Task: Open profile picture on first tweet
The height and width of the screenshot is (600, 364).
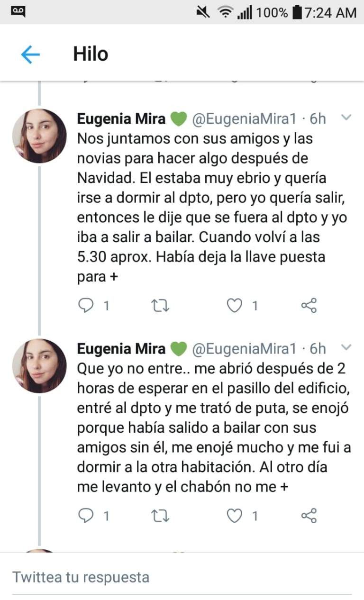Action: coord(39,136)
